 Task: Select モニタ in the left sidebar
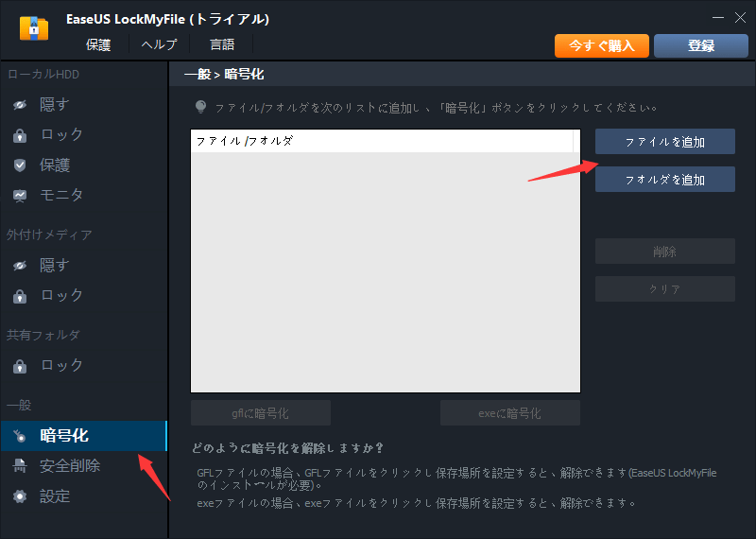(x=84, y=195)
